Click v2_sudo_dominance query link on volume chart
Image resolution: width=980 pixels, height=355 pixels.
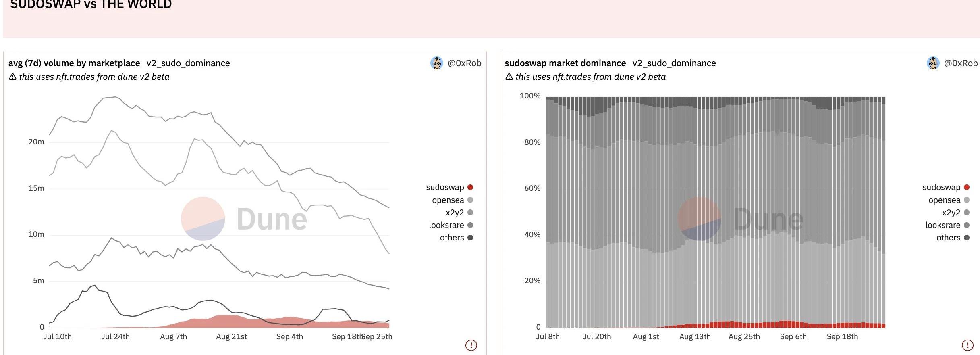(188, 63)
